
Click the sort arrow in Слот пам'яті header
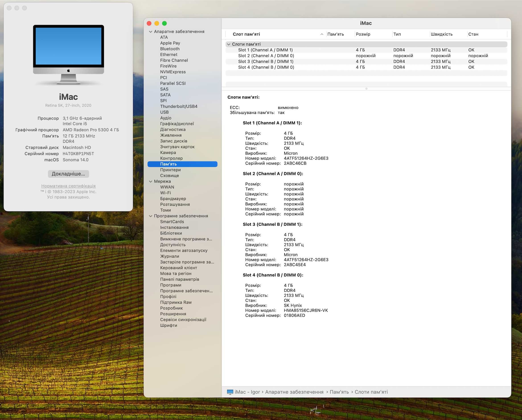(322, 34)
